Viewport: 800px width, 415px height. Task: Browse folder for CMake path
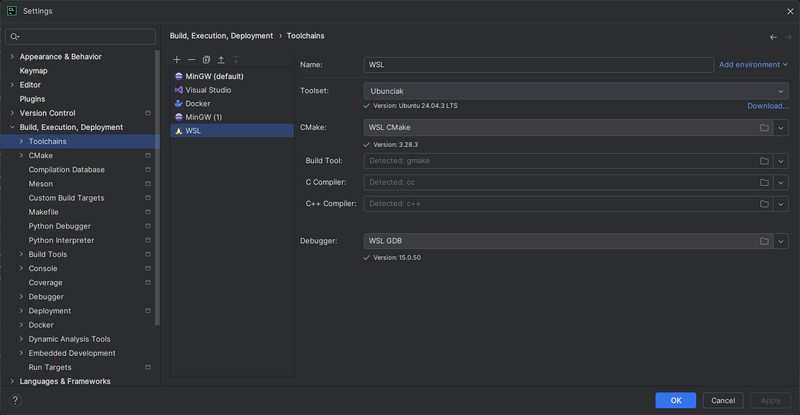coord(764,128)
